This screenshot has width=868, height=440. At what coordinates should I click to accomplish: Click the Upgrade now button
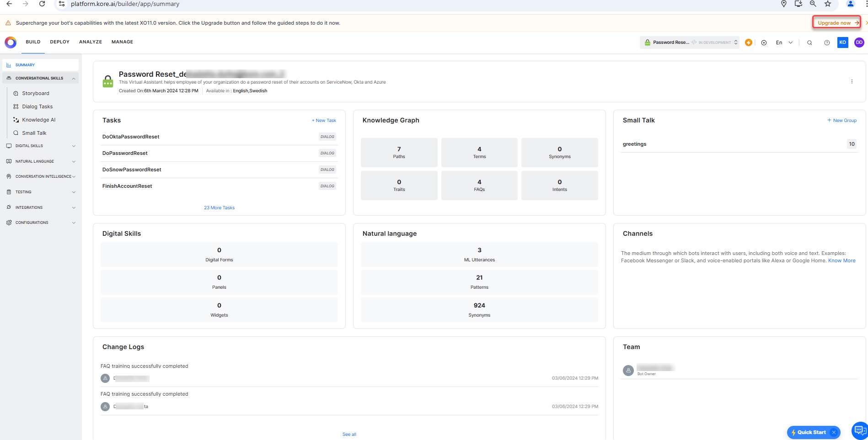click(836, 23)
